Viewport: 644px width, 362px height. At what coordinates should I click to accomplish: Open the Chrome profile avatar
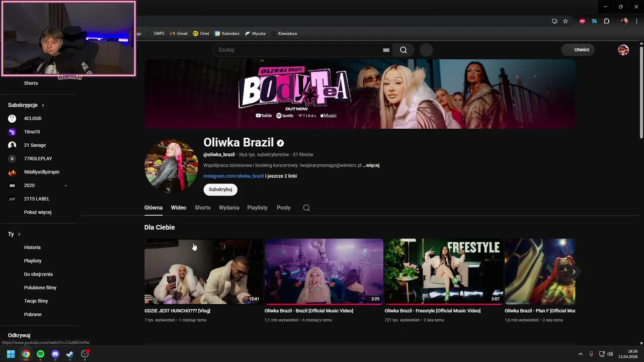coord(624,21)
